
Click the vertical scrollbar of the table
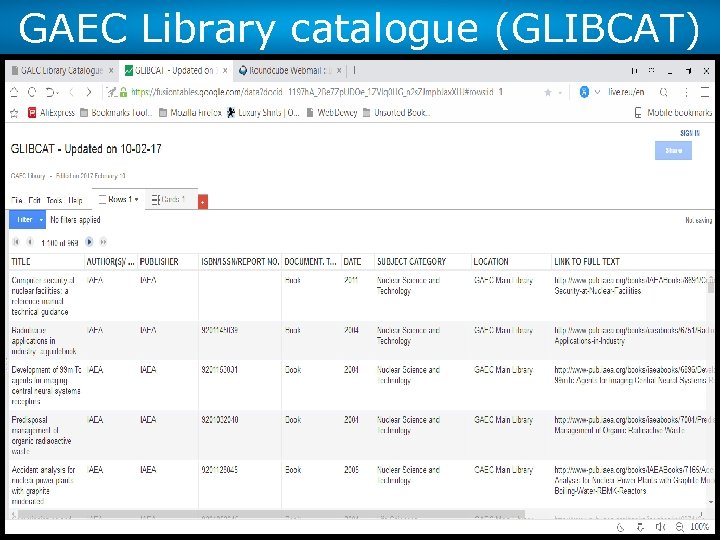coord(711,287)
